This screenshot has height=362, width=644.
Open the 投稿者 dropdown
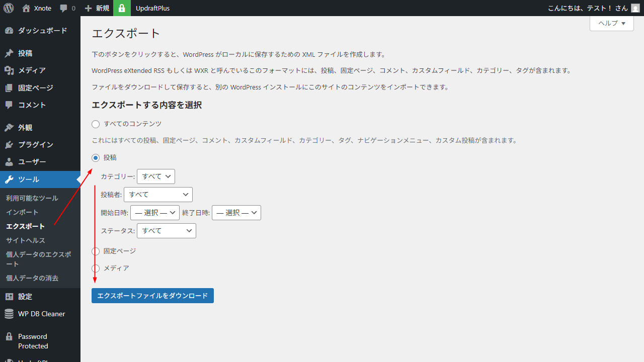[158, 195]
